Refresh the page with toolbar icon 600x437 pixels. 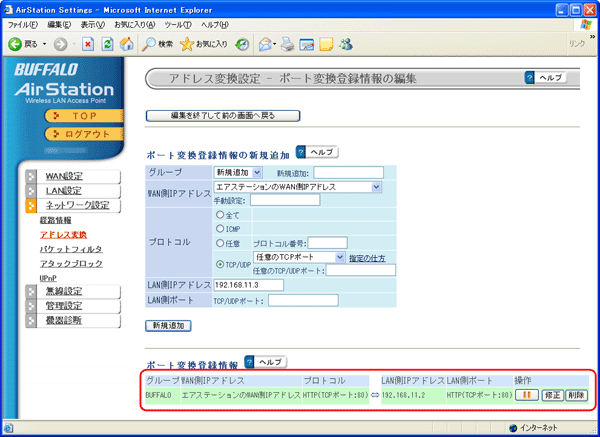tap(107, 44)
